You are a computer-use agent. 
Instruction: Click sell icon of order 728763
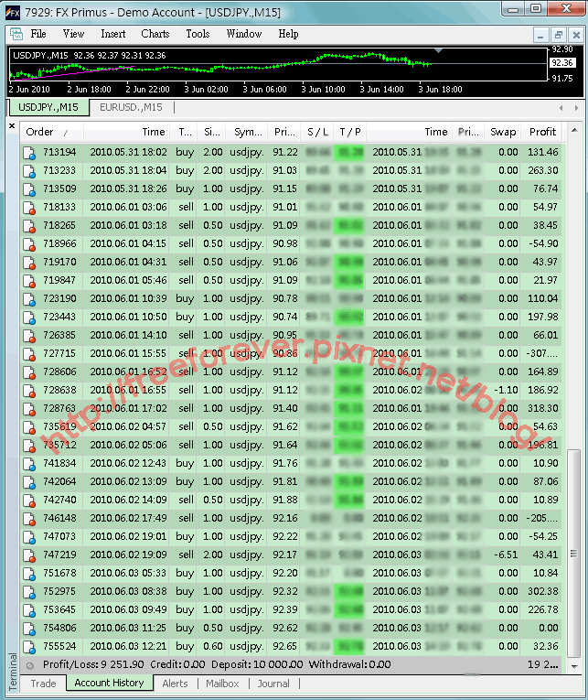(x=29, y=409)
